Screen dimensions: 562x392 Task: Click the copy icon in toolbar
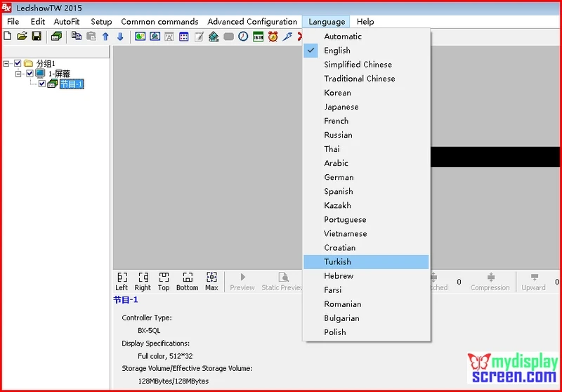(76, 36)
